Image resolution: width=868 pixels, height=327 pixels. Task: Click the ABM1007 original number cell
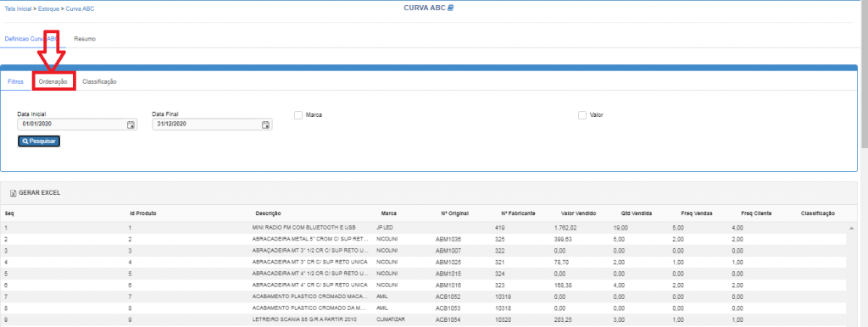(448, 252)
